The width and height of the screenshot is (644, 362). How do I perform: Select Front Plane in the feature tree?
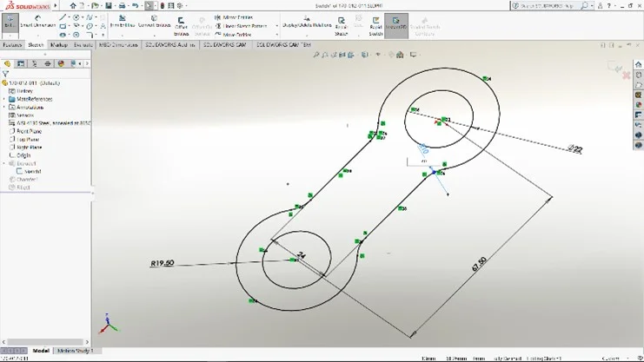[x=30, y=130]
